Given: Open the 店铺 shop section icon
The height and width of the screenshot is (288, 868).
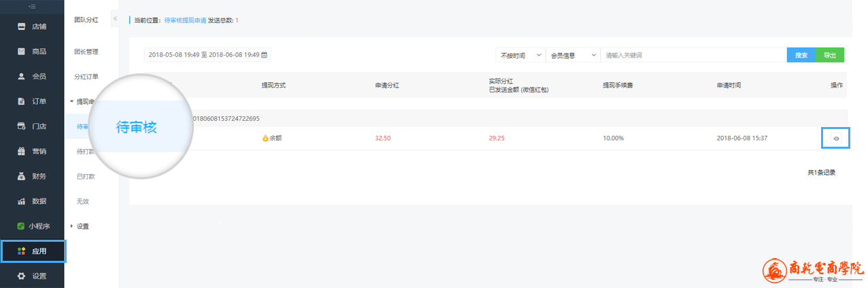Looking at the screenshot, I should click(21, 26).
